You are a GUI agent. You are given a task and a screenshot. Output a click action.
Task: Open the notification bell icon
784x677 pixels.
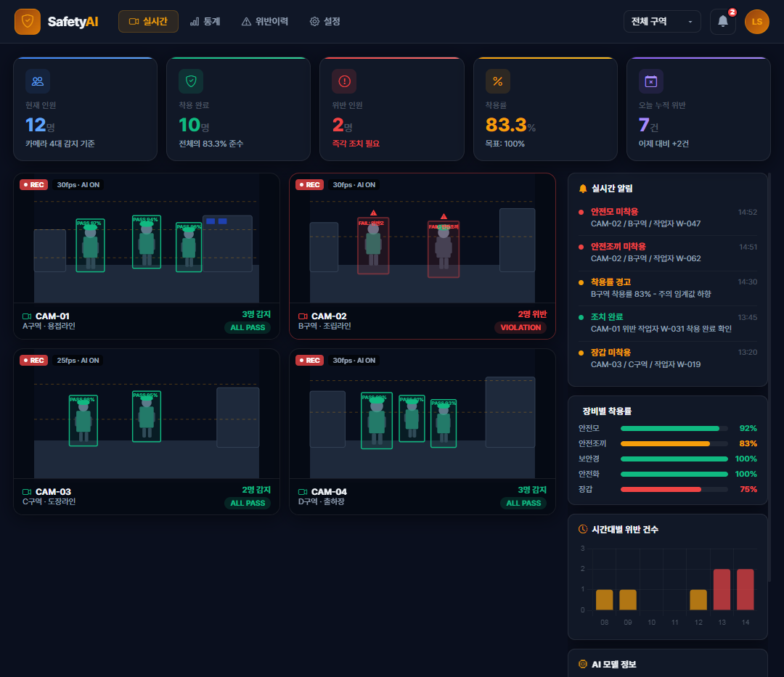click(722, 22)
